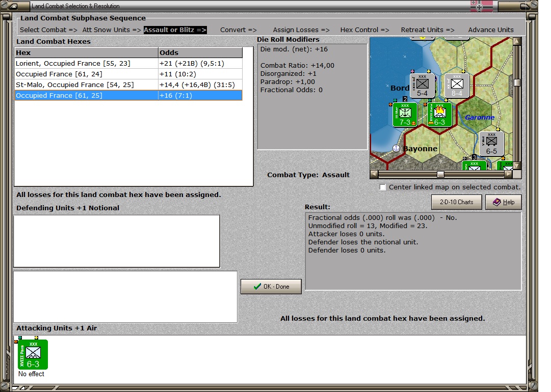Select the faded 8-4 infantry counter on map
Screen dimensions: 551x392
tap(457, 86)
